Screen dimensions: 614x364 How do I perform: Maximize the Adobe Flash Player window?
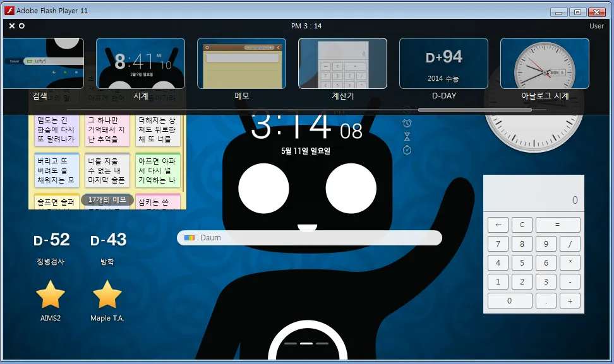pyautogui.click(x=577, y=13)
